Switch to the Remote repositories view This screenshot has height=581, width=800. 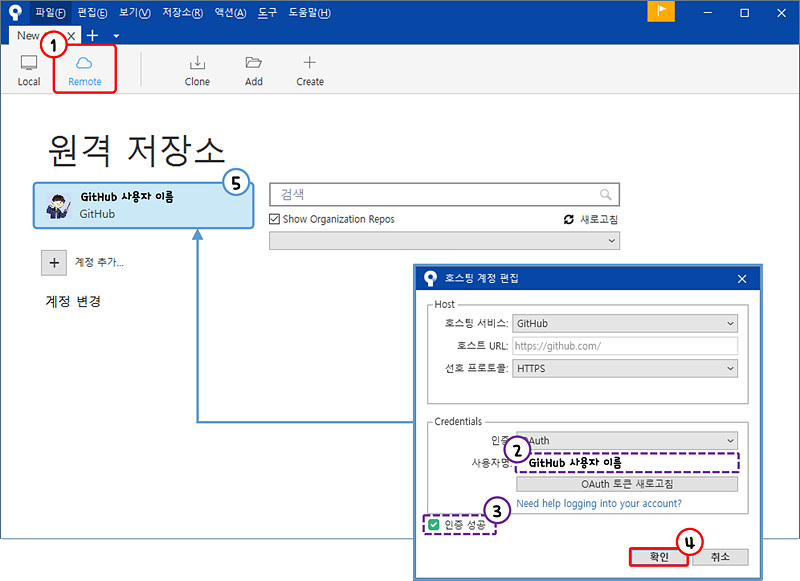pyautogui.click(x=85, y=70)
